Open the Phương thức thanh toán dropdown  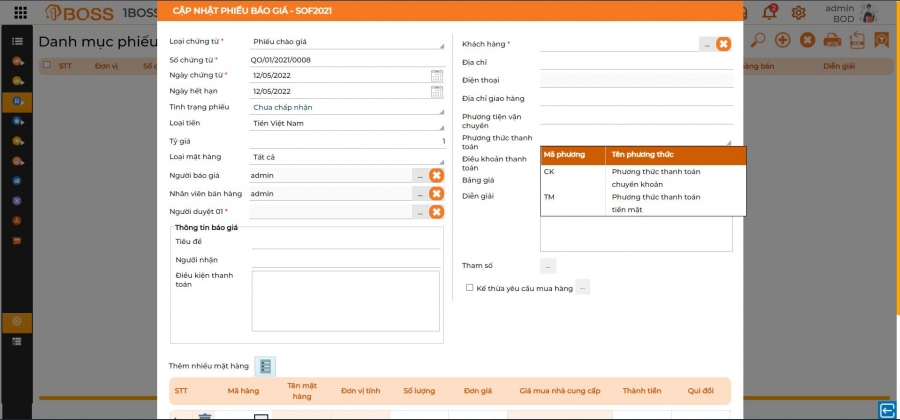click(x=637, y=138)
